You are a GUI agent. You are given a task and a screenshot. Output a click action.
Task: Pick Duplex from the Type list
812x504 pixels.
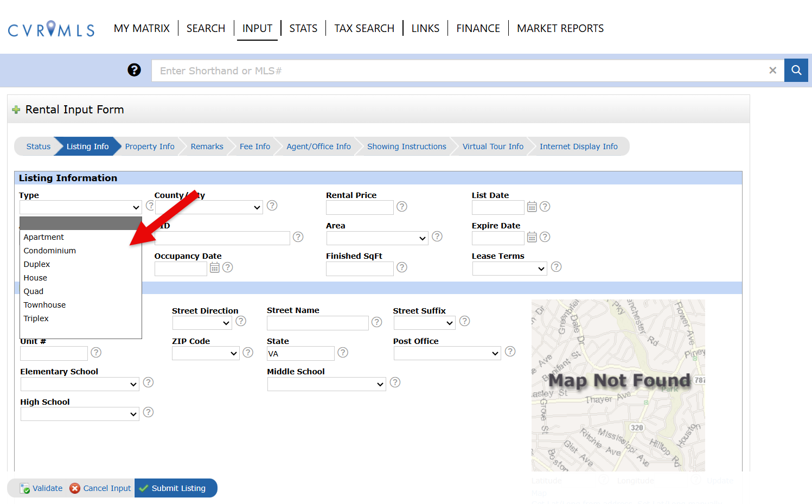tap(81, 264)
